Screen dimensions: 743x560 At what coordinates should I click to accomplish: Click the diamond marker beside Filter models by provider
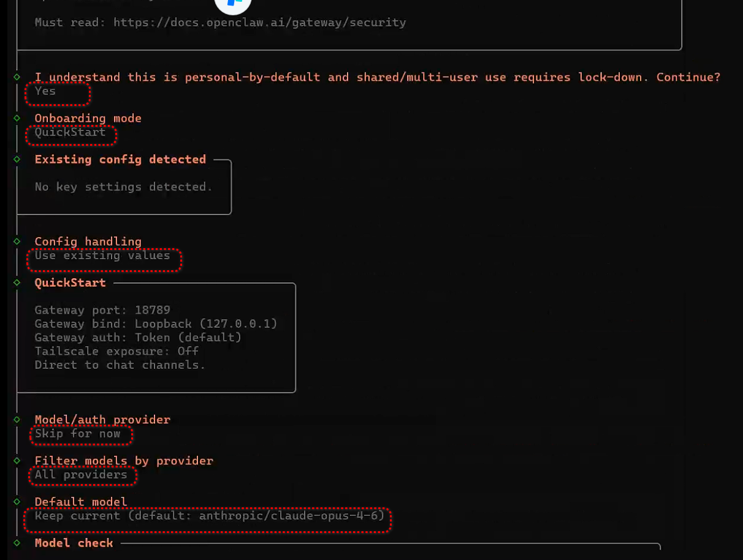pyautogui.click(x=17, y=461)
